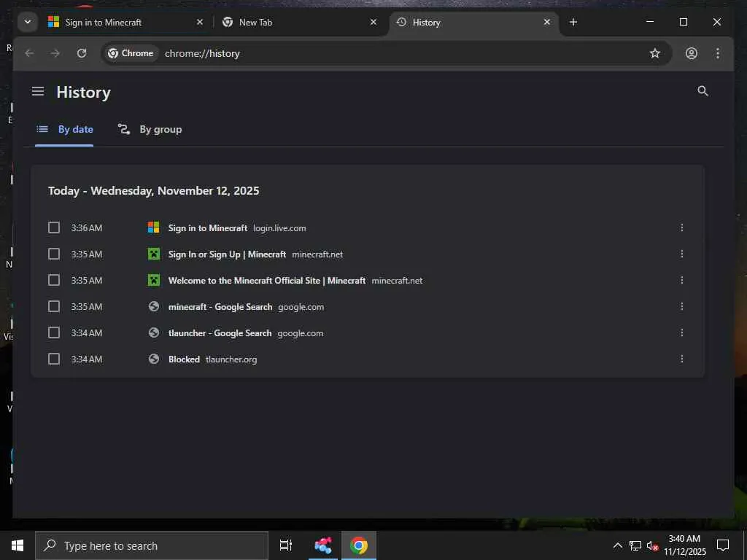Open actions menu for Blocked tlauncher.org entry
Image resolution: width=747 pixels, height=560 pixels.
click(682, 359)
